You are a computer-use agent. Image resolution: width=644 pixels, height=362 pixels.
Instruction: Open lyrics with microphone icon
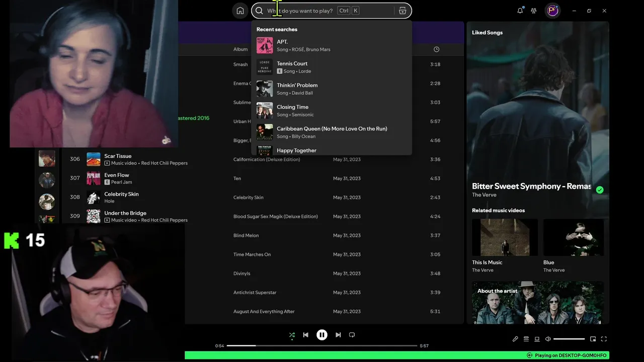point(515,339)
